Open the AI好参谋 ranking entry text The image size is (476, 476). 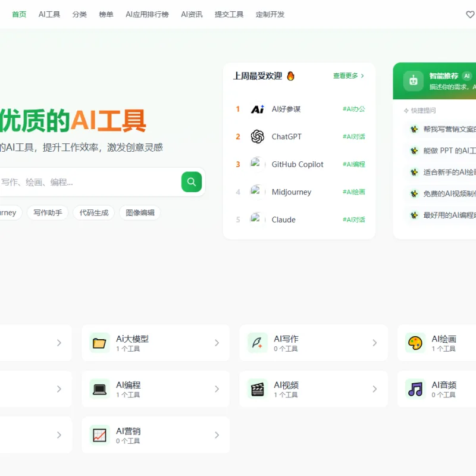[286, 109]
